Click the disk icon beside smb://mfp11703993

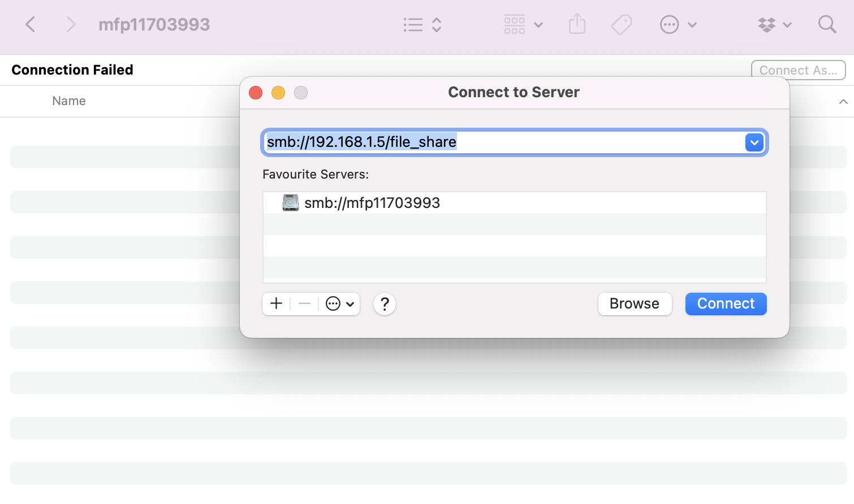point(291,203)
